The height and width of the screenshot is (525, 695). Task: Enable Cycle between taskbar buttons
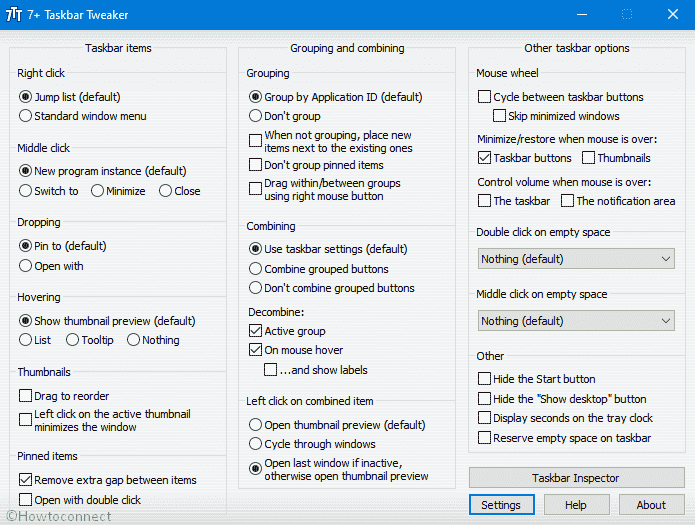coord(484,97)
